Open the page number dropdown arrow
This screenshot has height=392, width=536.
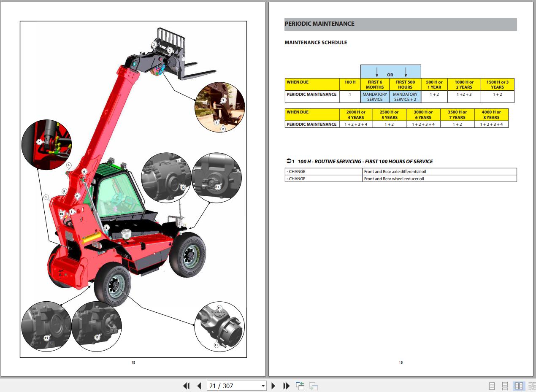[x=263, y=386]
